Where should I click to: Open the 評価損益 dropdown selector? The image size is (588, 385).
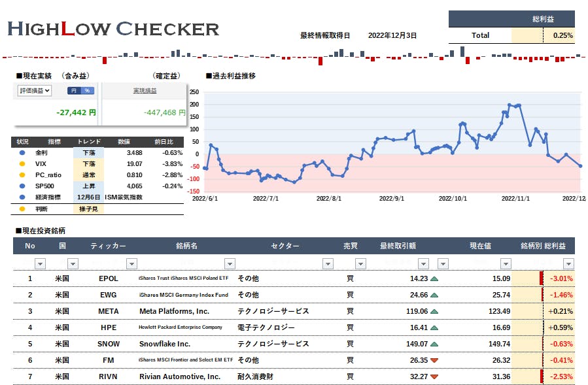(x=35, y=91)
